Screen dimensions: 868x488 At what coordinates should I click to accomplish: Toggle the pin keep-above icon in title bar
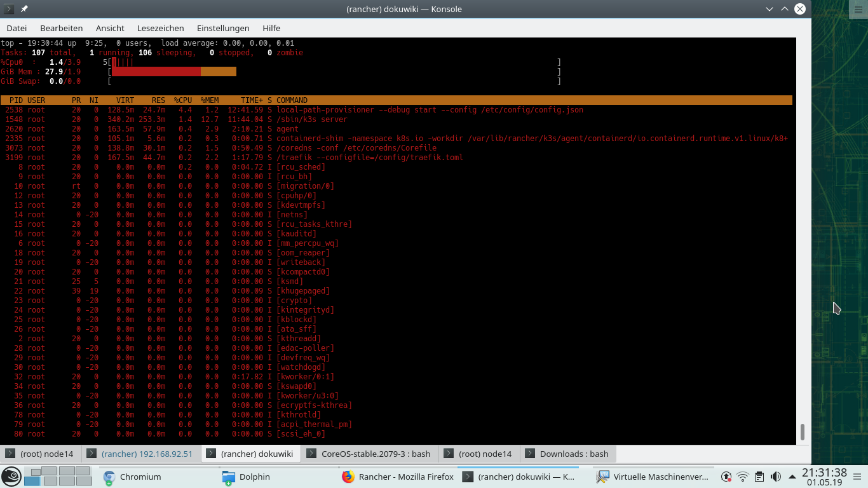[x=23, y=9]
